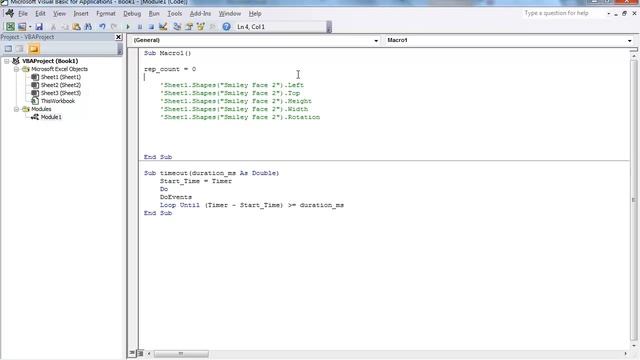Select the Modules folder label
The image size is (640, 360).
click(41, 109)
